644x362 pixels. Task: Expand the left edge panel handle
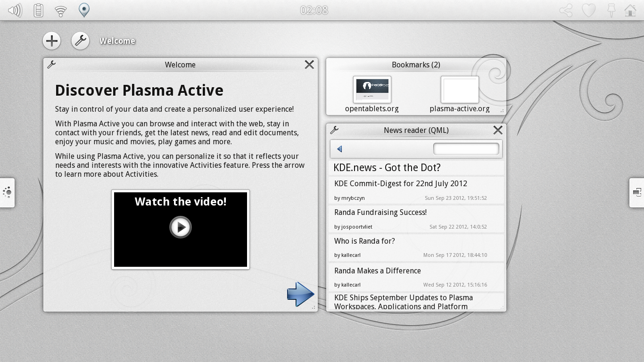click(x=7, y=192)
